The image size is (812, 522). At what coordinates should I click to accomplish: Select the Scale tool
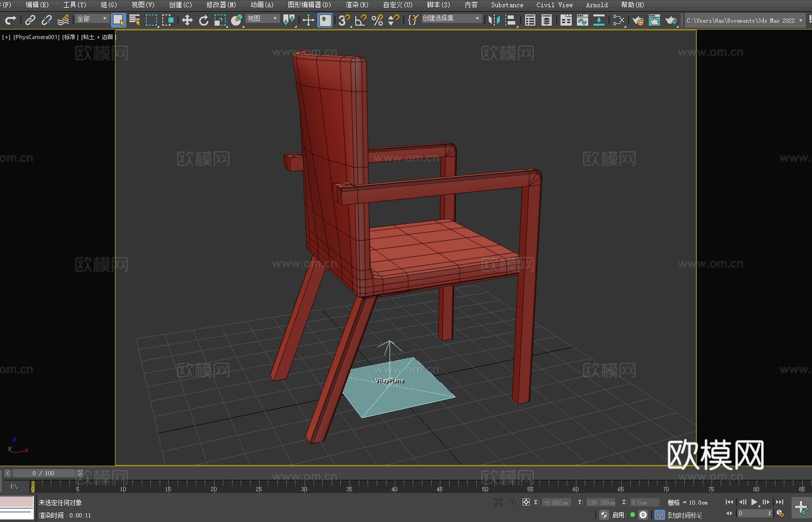220,20
